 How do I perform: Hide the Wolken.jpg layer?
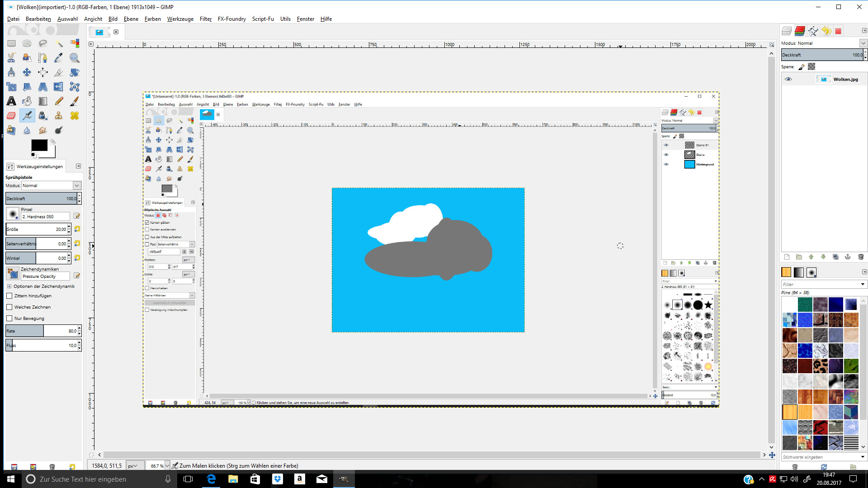788,79
